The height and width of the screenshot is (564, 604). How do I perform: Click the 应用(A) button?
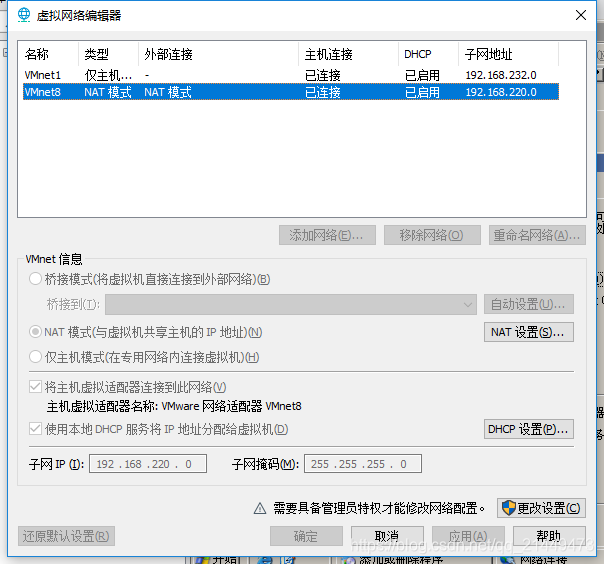pos(468,536)
